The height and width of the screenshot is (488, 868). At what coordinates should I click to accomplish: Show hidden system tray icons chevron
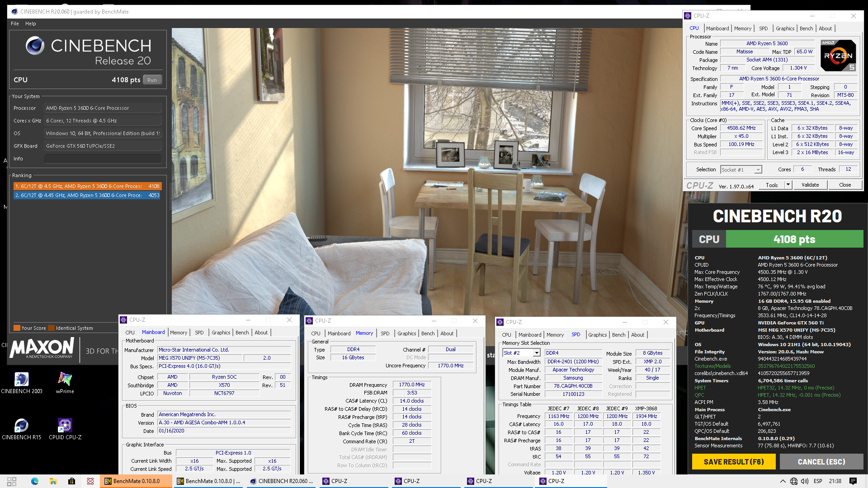(783, 481)
